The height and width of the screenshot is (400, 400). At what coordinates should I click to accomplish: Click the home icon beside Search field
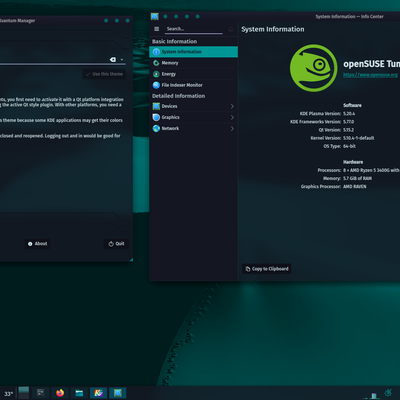click(x=230, y=29)
